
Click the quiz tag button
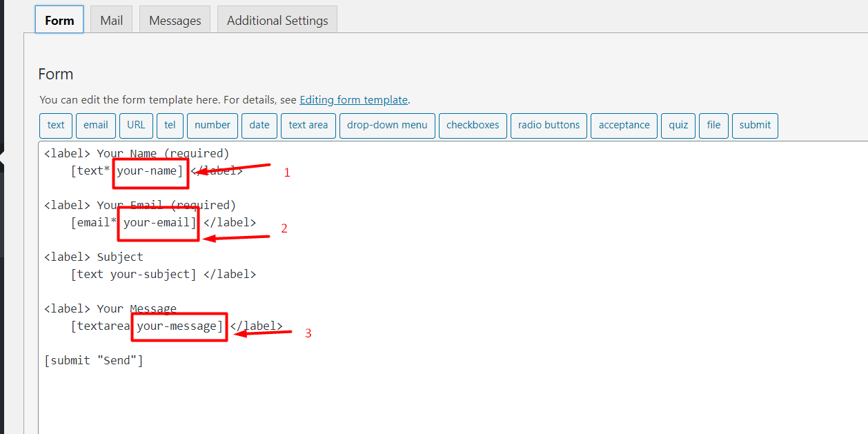pos(678,126)
